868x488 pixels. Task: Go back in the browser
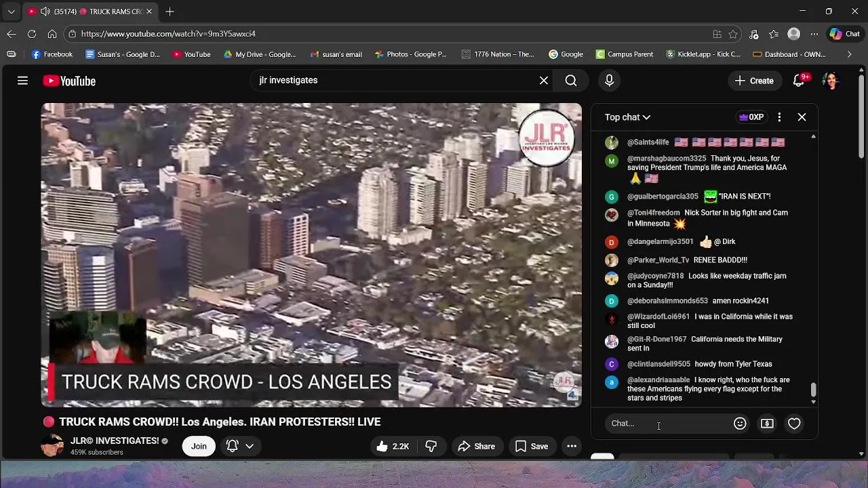coord(11,33)
